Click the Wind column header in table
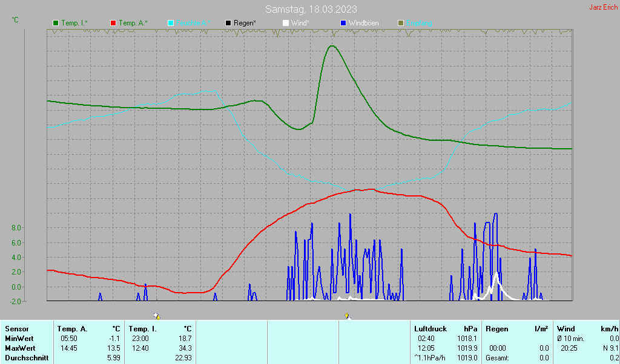 566,329
